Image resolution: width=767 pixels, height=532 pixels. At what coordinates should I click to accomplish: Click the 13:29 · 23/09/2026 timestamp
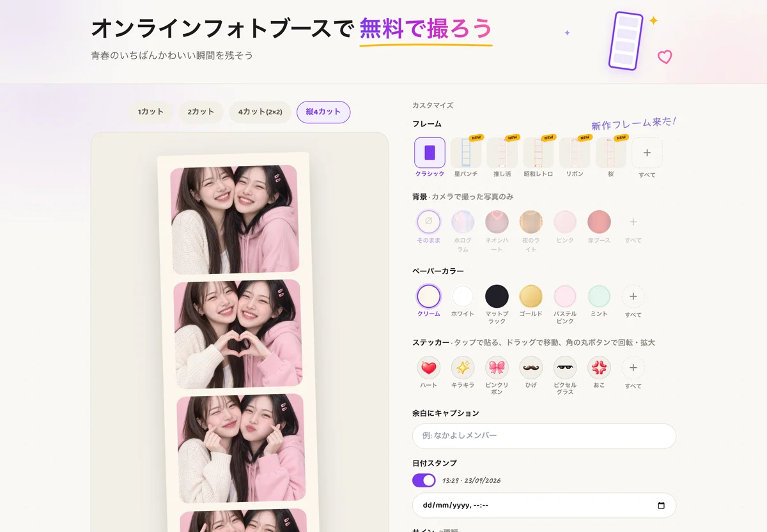coord(471,480)
